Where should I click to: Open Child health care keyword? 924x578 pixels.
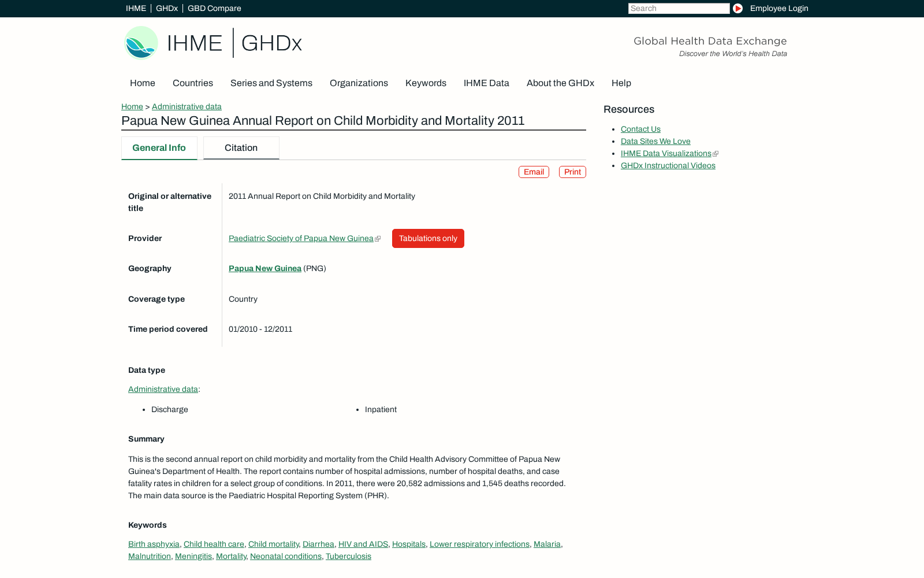(214, 544)
